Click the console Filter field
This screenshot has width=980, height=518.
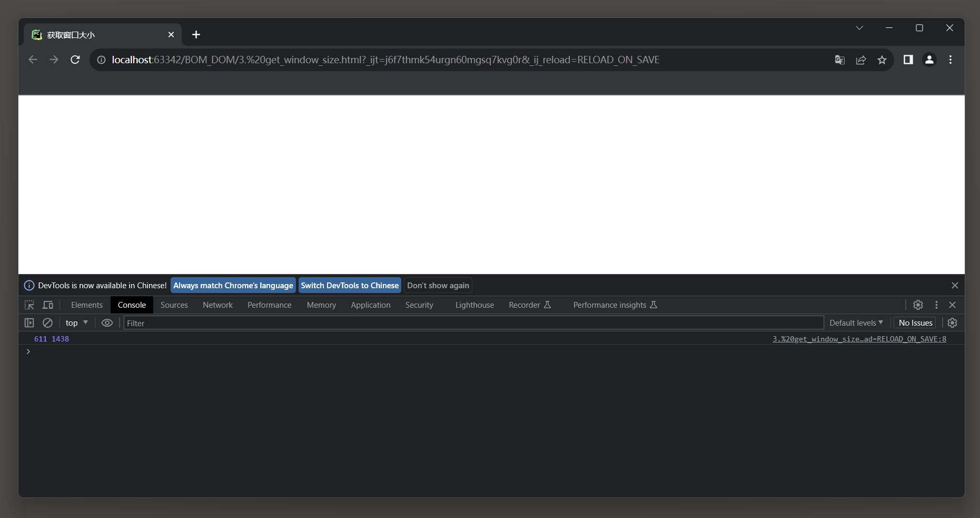click(x=473, y=323)
